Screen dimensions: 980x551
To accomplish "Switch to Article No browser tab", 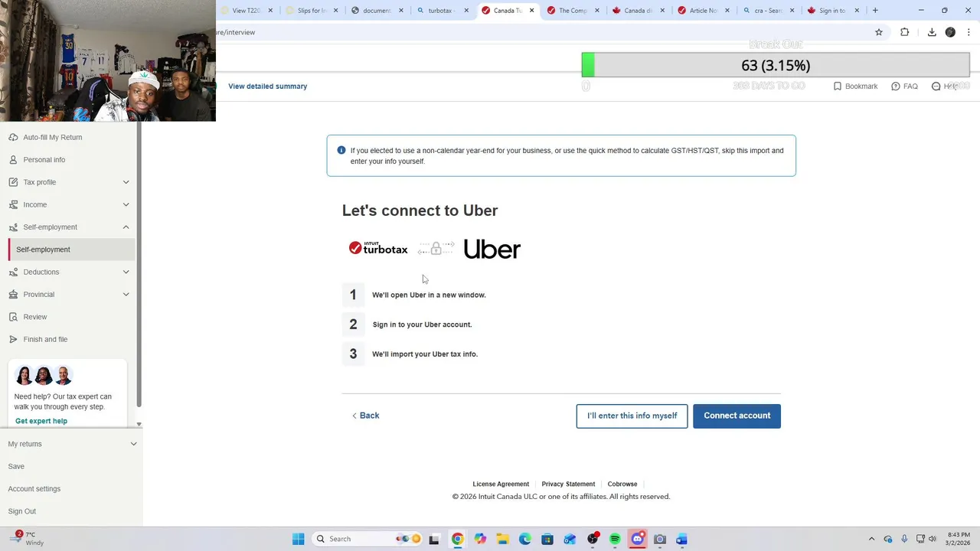I will coord(702,11).
